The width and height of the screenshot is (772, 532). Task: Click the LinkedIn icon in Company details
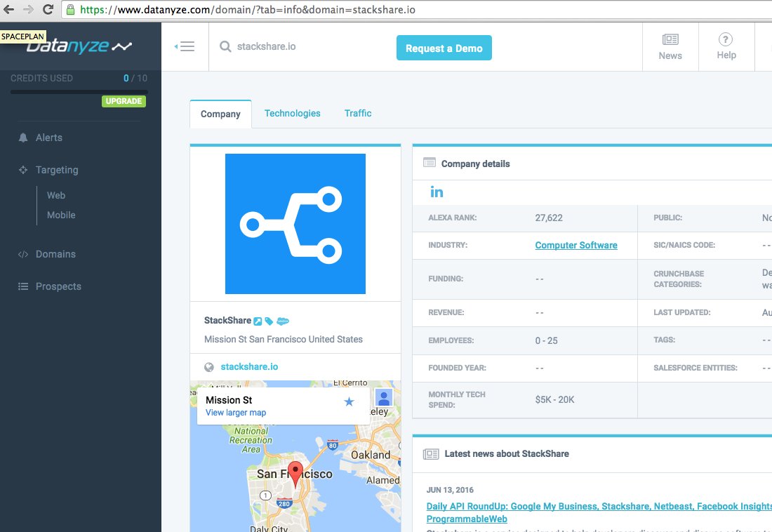[437, 192]
